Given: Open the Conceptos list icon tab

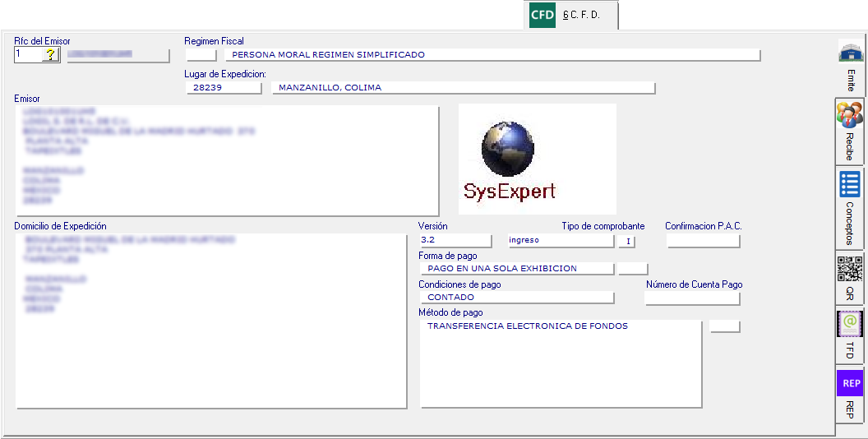Looking at the screenshot, I should 850,184.
